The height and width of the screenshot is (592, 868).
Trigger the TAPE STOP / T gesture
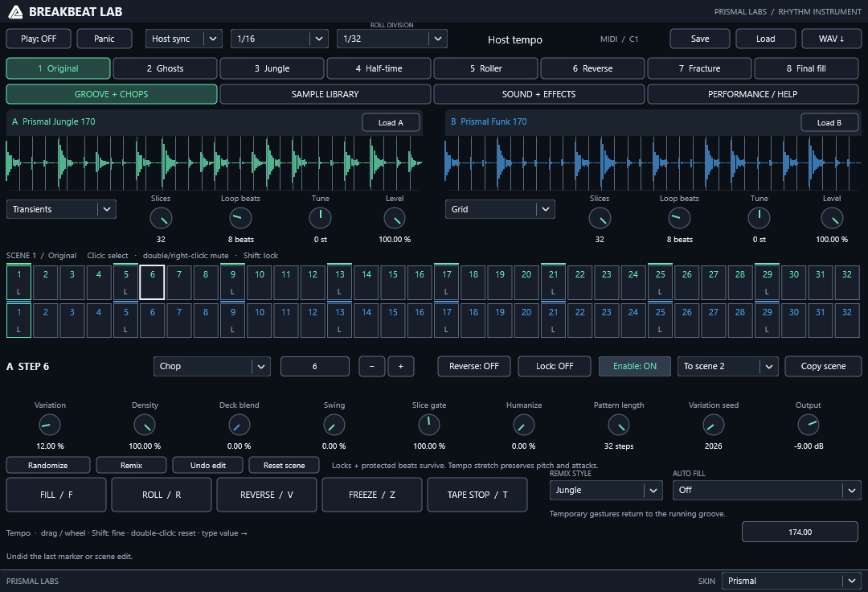click(x=477, y=495)
